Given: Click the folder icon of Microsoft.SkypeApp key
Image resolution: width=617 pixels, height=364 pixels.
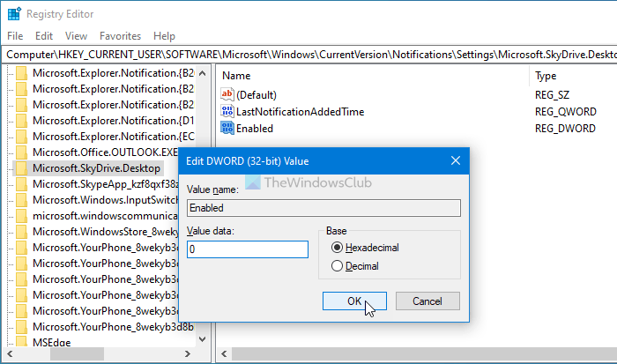Looking at the screenshot, I should (x=22, y=184).
